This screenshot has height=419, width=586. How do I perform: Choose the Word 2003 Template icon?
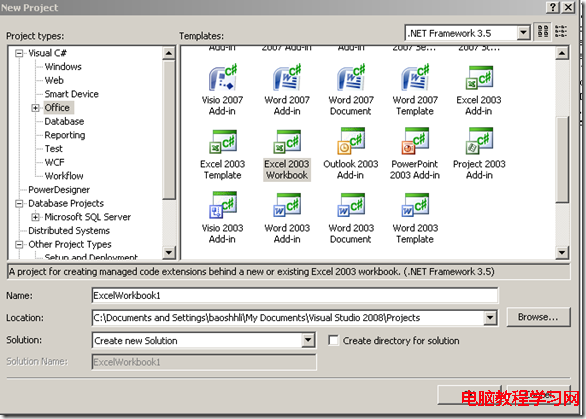click(415, 205)
